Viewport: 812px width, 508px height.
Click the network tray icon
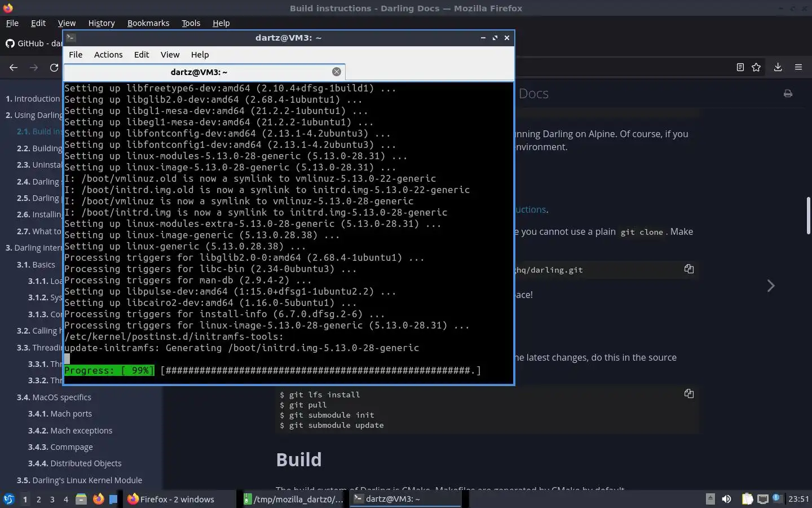762,499
